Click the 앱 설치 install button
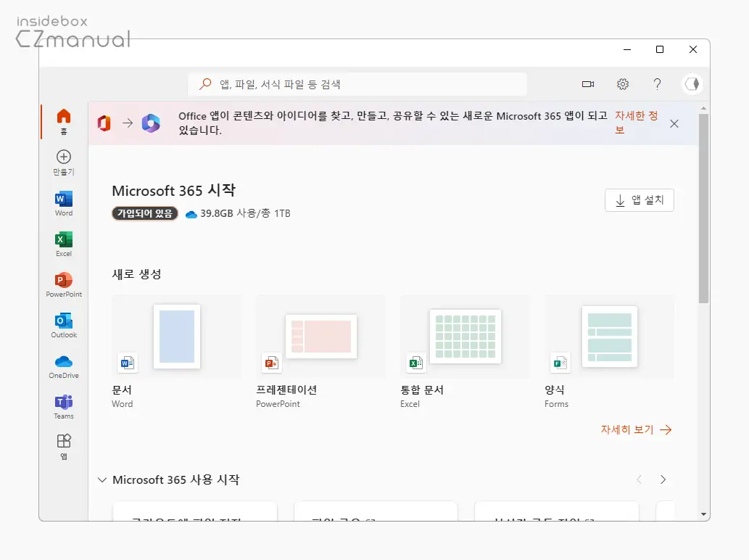This screenshot has height=560, width=749. pyautogui.click(x=639, y=200)
